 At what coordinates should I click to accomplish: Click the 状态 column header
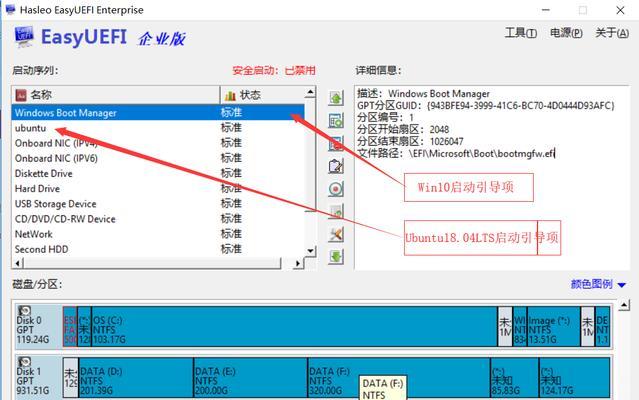(262, 95)
